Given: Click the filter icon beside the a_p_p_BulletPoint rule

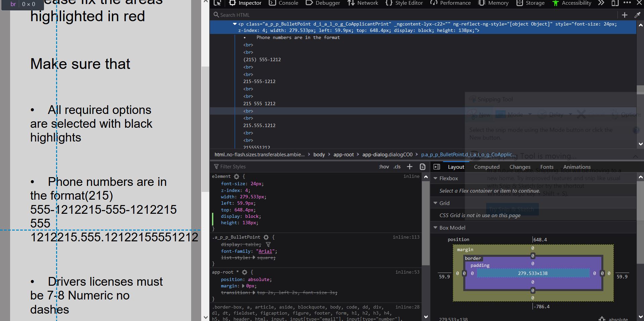Looking at the screenshot, I should point(268,244).
